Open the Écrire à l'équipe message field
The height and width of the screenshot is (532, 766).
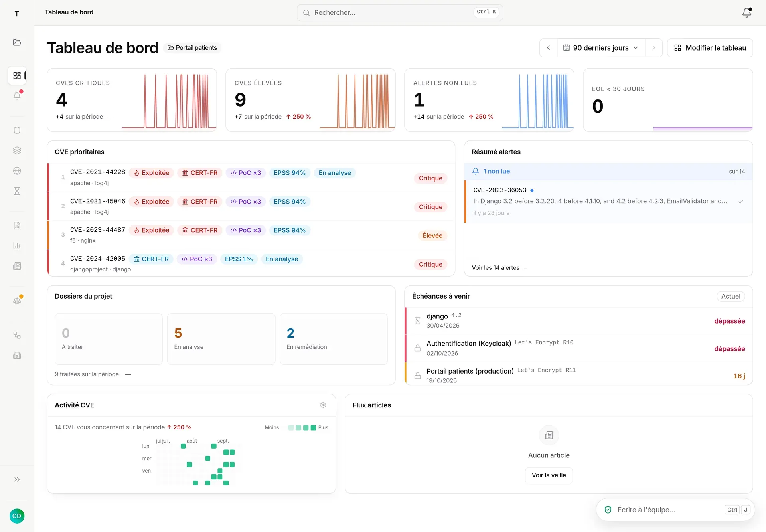pos(675,510)
